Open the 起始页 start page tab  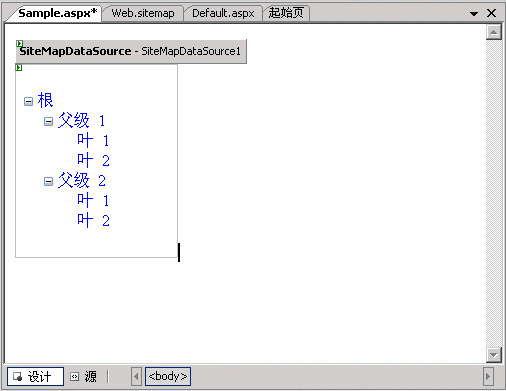pyautogui.click(x=286, y=13)
